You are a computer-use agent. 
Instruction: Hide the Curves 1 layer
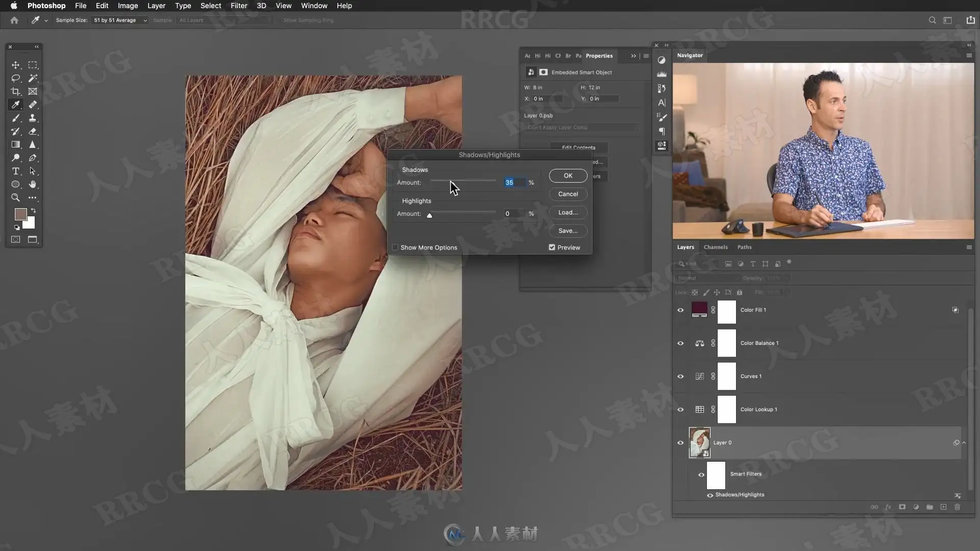pyautogui.click(x=680, y=377)
